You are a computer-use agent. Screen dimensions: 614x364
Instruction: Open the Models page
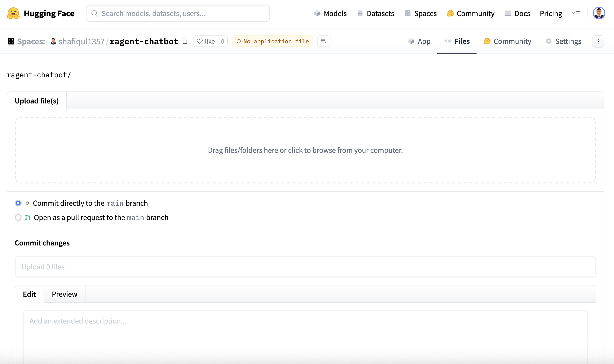[330, 13]
